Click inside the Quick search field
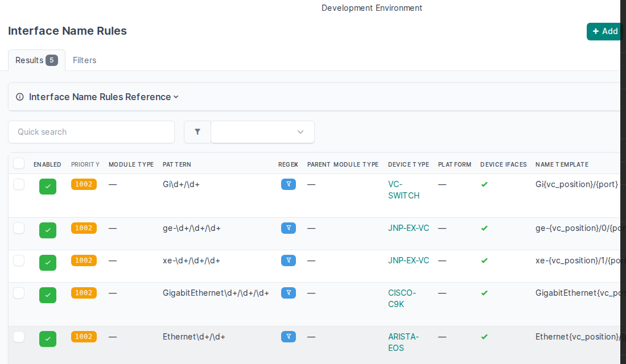Screen dimensions: 626x364 pos(91,131)
